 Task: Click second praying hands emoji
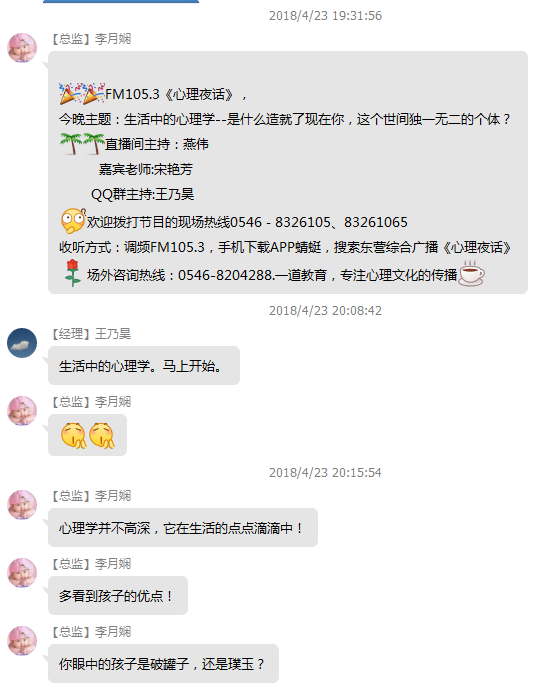[102, 435]
